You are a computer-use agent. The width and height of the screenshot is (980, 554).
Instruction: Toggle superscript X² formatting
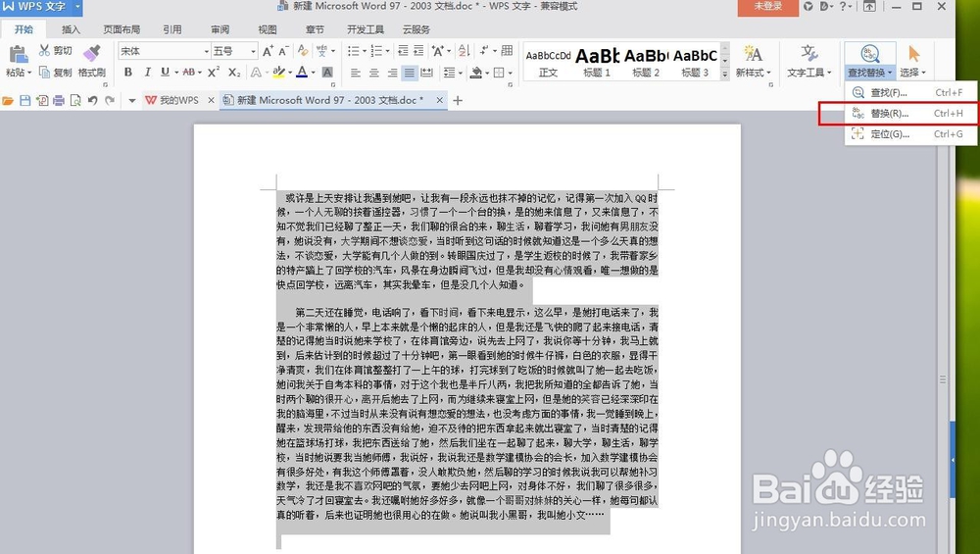pos(214,73)
